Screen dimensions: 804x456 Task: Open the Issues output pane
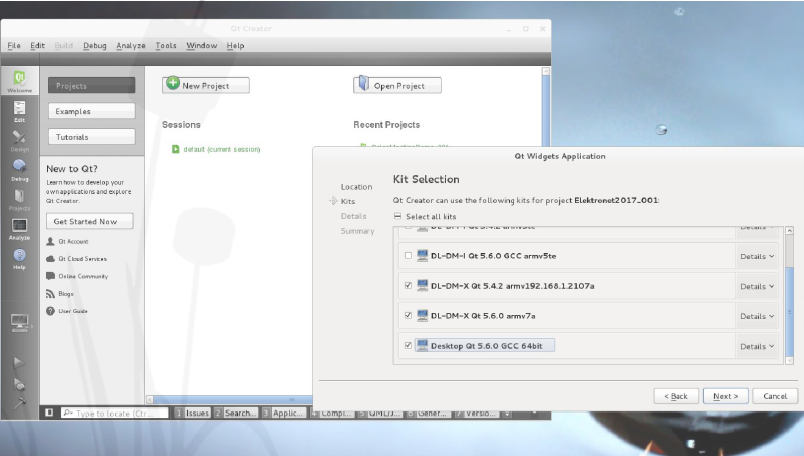pyautogui.click(x=192, y=413)
